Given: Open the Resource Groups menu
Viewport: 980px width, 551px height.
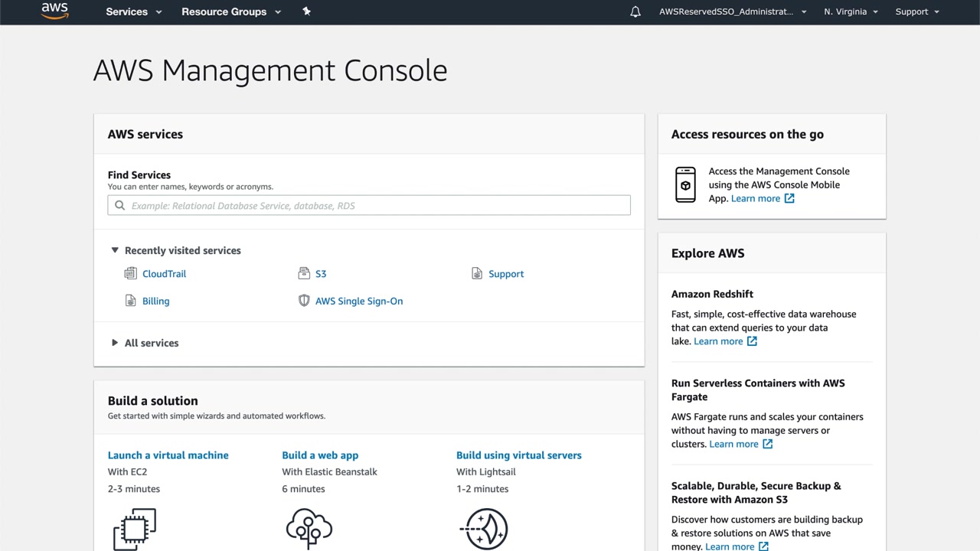Looking at the screenshot, I should coord(231,11).
